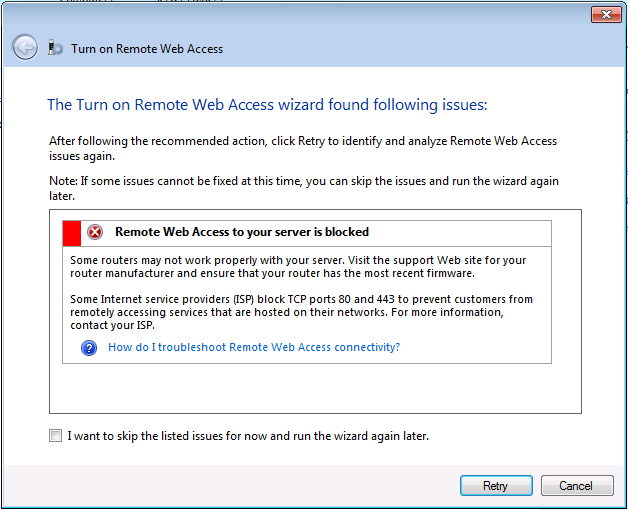This screenshot has width=628, height=510.
Task: Click the empty area of the issues list box
Action: click(x=315, y=388)
